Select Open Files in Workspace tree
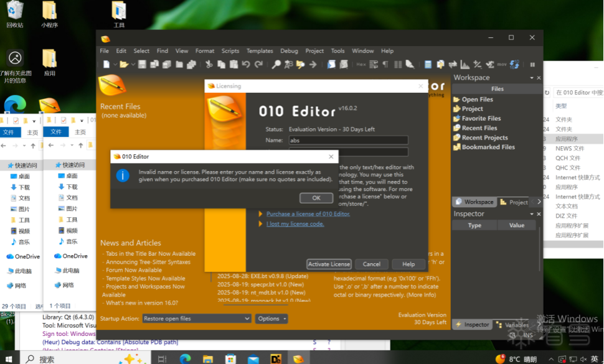The height and width of the screenshot is (364, 604). pos(477,100)
